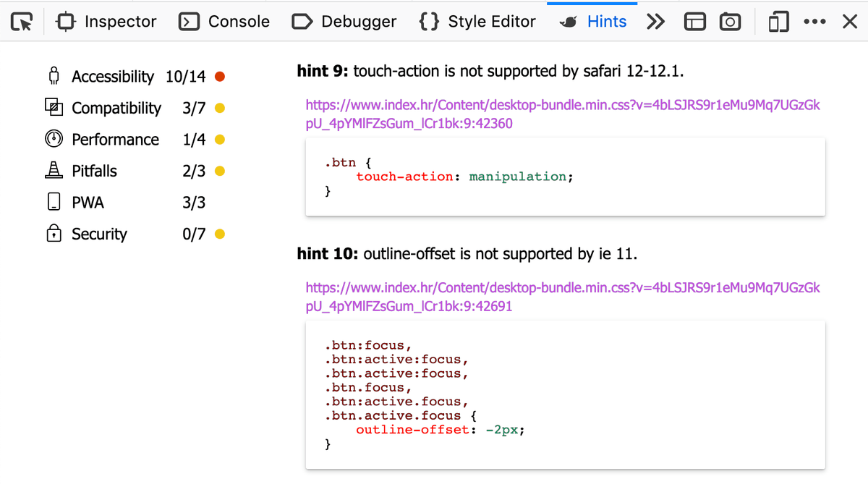The height and width of the screenshot is (487, 868).
Task: Open hint 9 stylesheet link ending 9:42360
Action: 563,114
